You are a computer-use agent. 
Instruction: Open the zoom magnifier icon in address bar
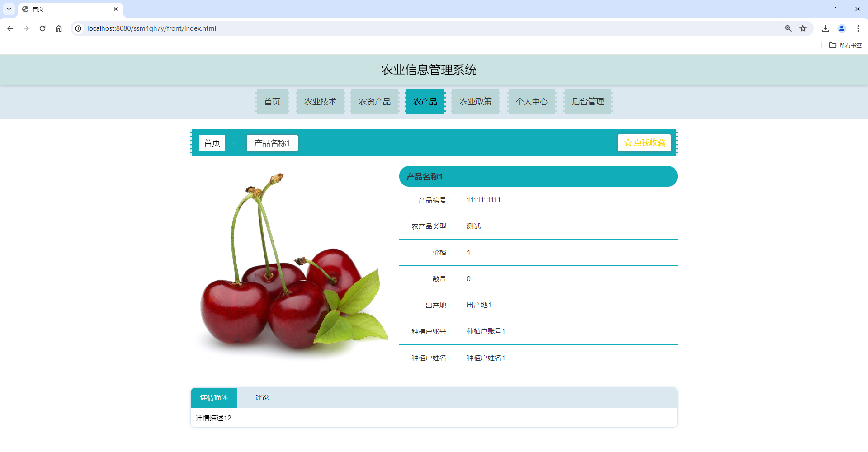(x=788, y=28)
